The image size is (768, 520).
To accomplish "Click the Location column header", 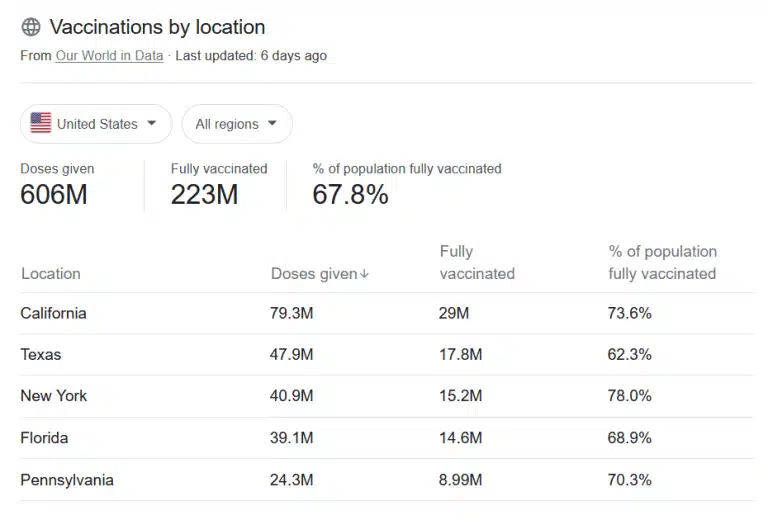I will pos(51,274).
